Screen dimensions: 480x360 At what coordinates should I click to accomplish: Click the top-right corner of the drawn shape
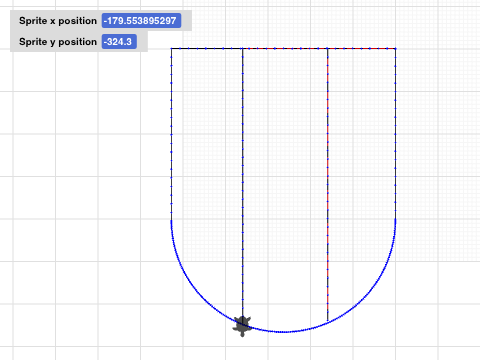click(396, 49)
